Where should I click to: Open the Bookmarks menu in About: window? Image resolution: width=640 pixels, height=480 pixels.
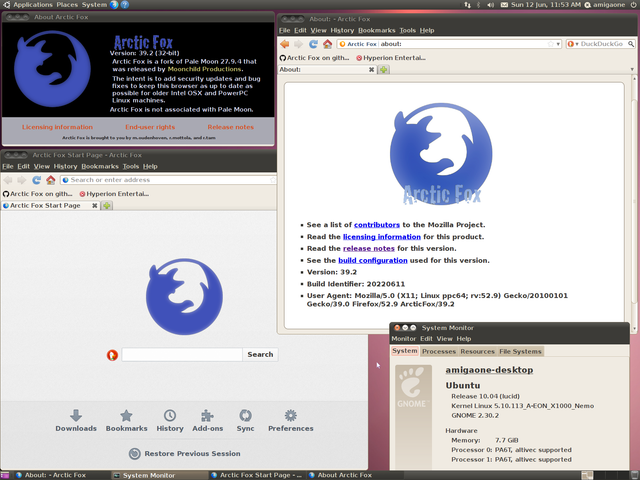click(377, 31)
